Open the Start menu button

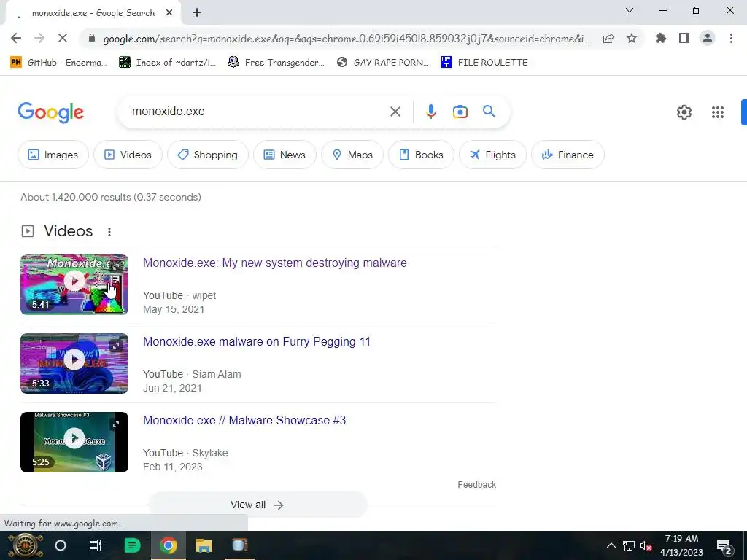26,545
